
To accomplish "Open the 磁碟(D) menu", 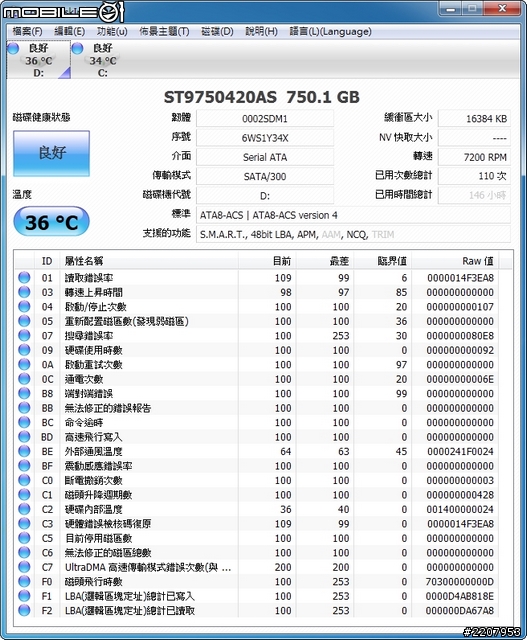I will click(x=217, y=31).
